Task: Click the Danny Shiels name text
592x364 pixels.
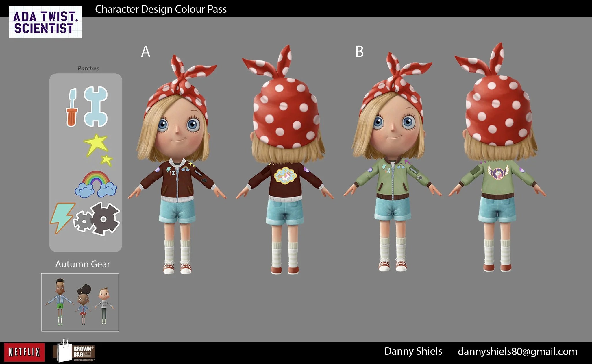Action: pyautogui.click(x=413, y=351)
